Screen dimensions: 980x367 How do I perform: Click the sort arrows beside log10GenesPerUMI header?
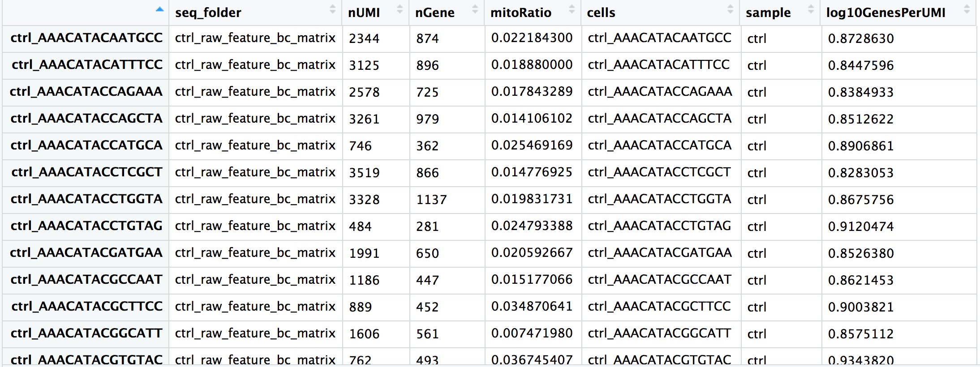pyautogui.click(x=967, y=9)
